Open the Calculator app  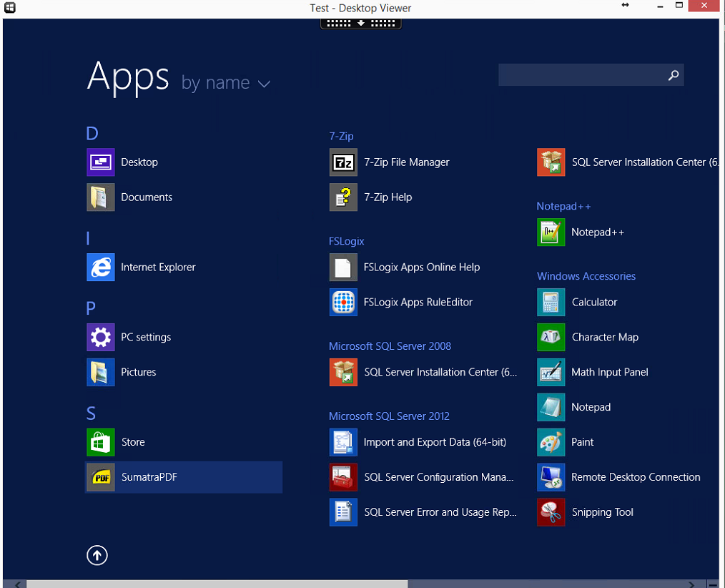(x=551, y=302)
